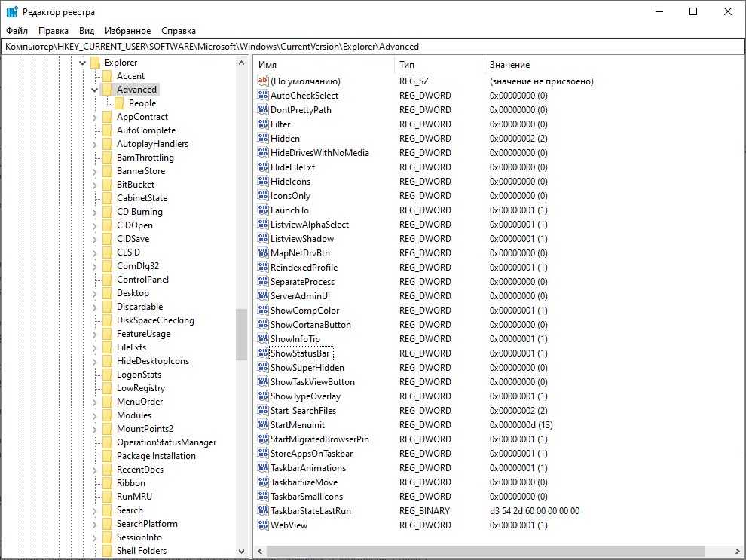Viewport: 746px width, 560px height.
Task: Open the Правка menu
Action: [54, 31]
